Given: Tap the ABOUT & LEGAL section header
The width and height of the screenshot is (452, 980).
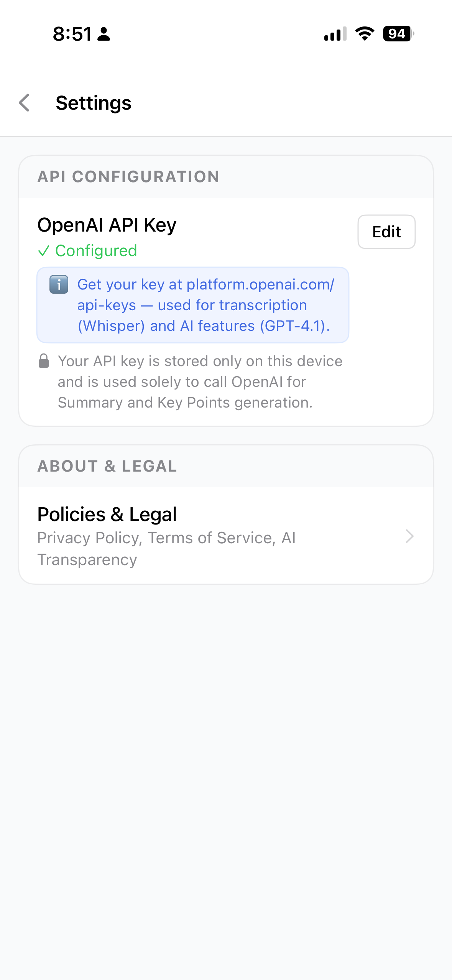Looking at the screenshot, I should click(107, 466).
